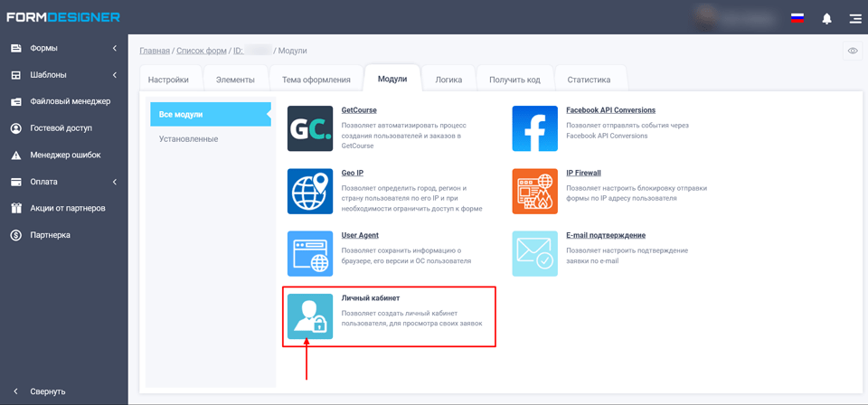Click the Главная breadcrumb link
This screenshot has height=405, width=868.
155,51
